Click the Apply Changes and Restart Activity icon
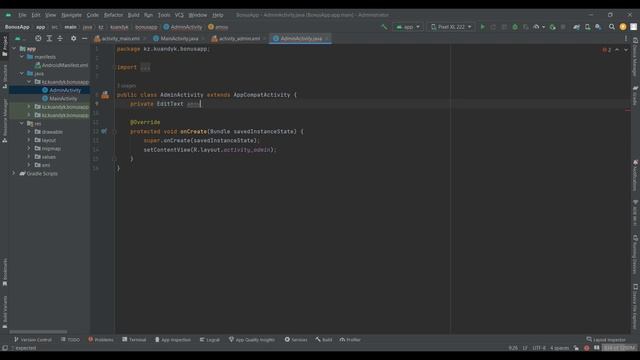This screenshot has width=640, height=360. click(x=493, y=27)
